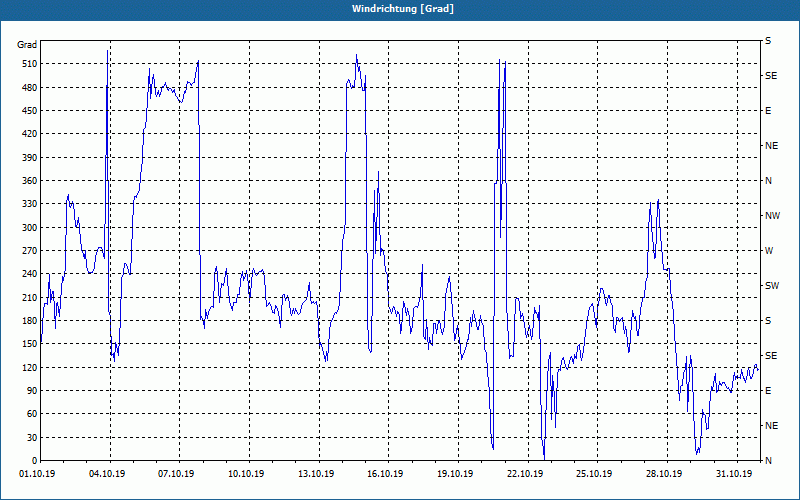Select the 25.10.19 date label
Image resolution: width=800 pixels, height=500 pixels.
click(594, 474)
